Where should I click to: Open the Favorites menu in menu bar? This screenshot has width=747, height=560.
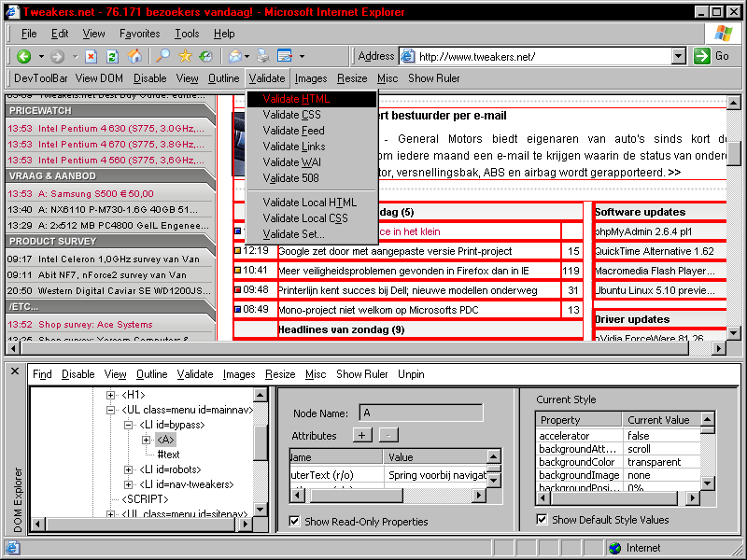[x=139, y=34]
